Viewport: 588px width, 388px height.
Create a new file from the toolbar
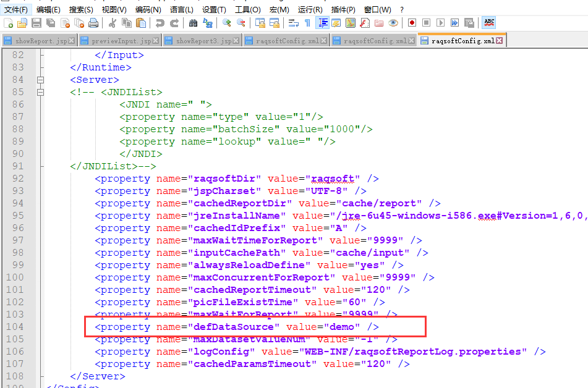[9, 23]
